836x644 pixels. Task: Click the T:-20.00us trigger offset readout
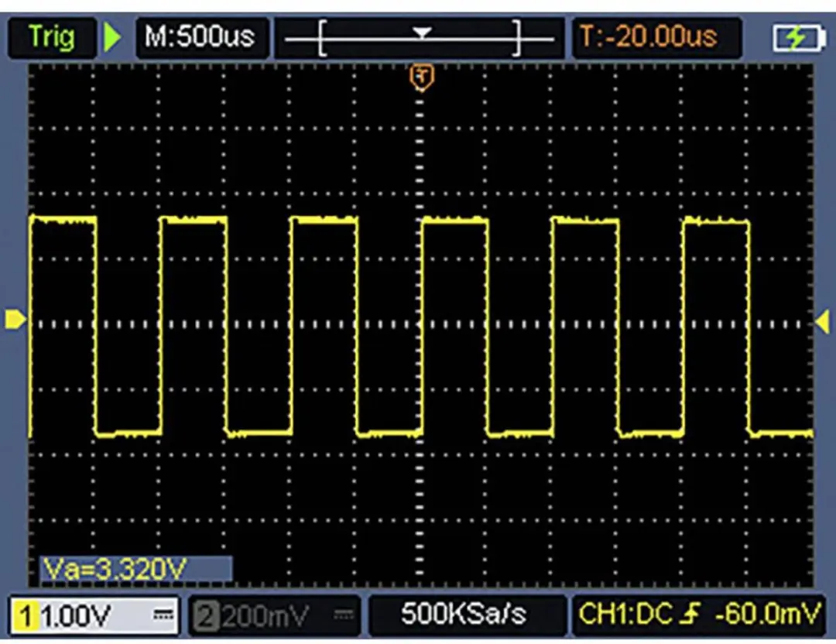tap(657, 37)
